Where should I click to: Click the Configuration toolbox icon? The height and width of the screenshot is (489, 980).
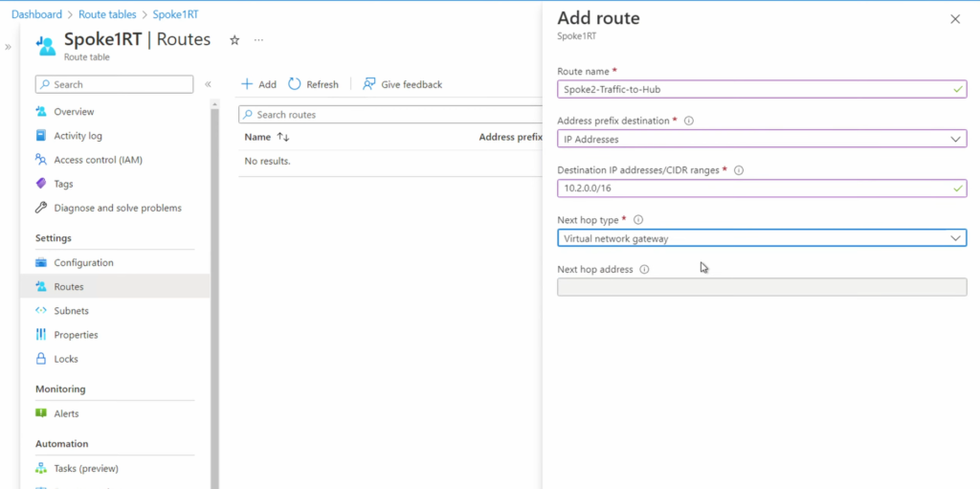(41, 262)
